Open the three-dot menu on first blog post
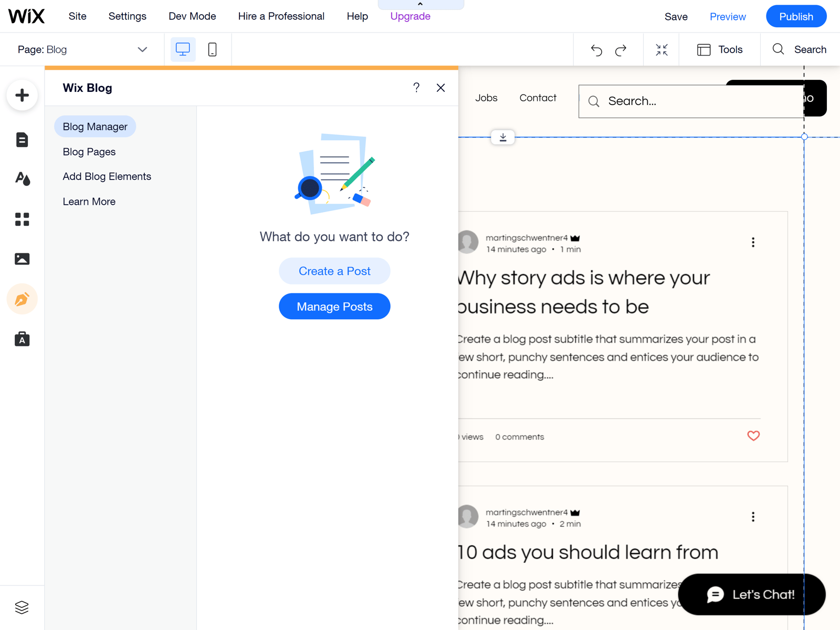 click(753, 242)
